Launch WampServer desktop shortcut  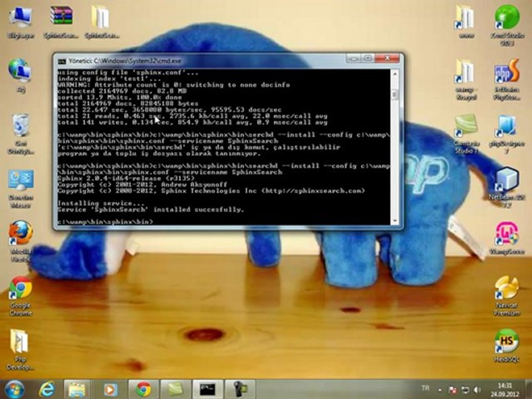(x=507, y=238)
